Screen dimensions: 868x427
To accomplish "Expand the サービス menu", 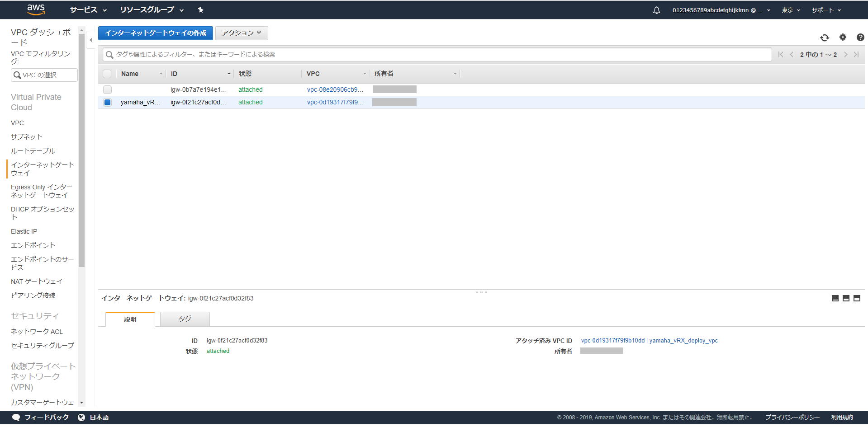I will (88, 10).
